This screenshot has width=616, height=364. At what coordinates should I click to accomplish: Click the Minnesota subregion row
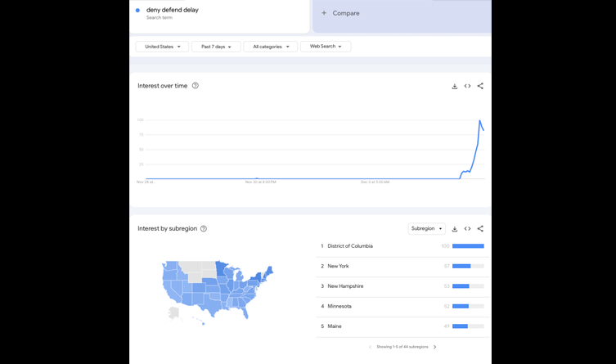pos(339,306)
